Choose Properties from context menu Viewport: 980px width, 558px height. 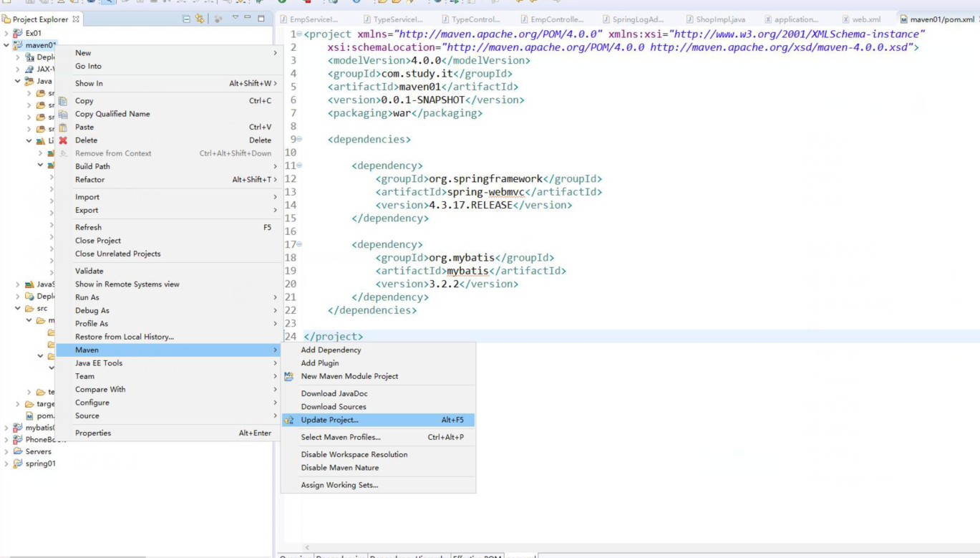tap(168, 433)
